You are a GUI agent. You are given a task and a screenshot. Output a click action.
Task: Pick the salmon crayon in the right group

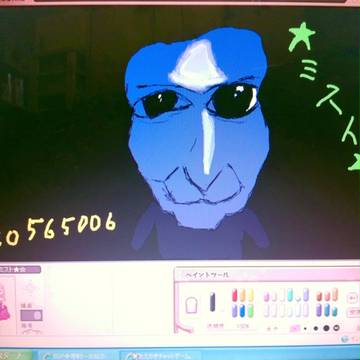[327, 296]
